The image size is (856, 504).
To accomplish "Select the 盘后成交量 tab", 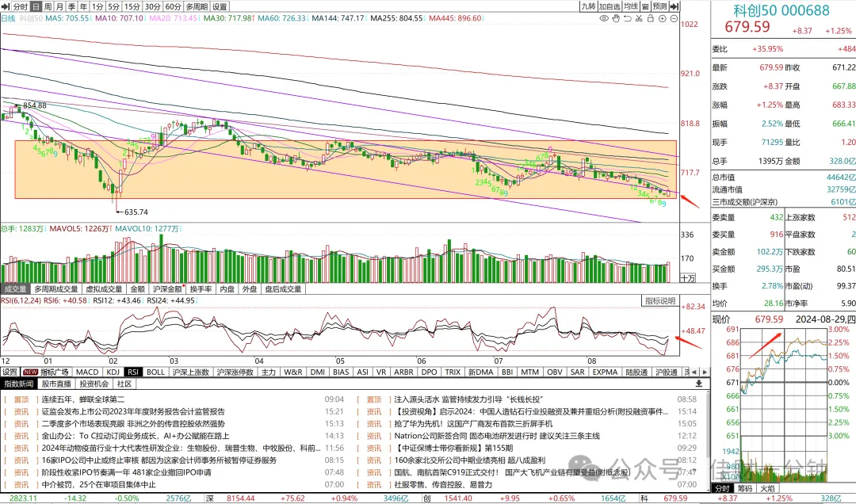I will click(x=283, y=289).
